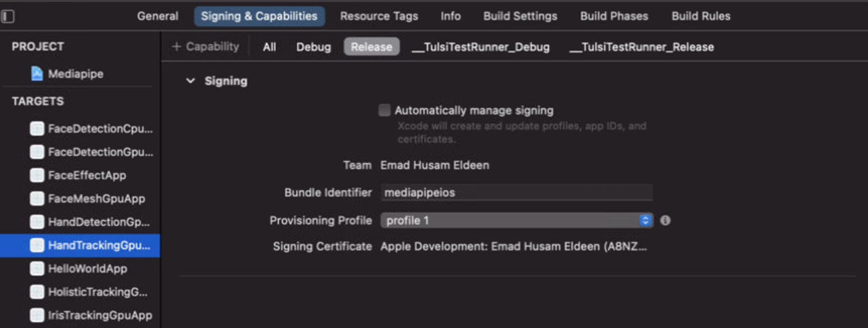Viewport: 868px width, 328px height.
Task: Select the HolisticTrackingG target row
Action: click(80, 292)
